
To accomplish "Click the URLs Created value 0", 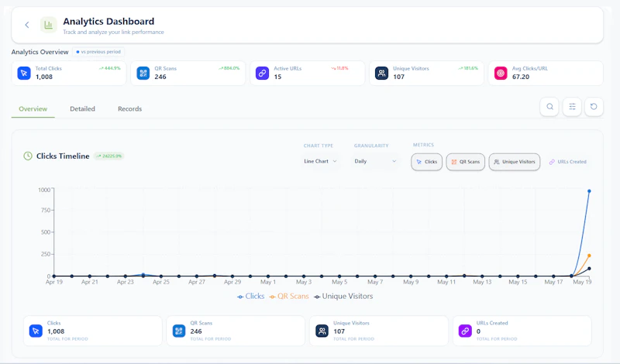I will coord(478,331).
